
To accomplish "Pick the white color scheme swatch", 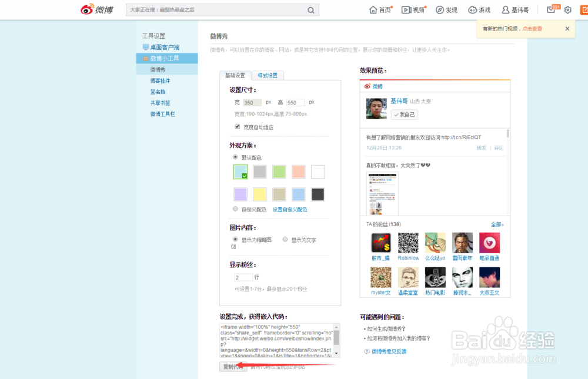I will pos(318,172).
